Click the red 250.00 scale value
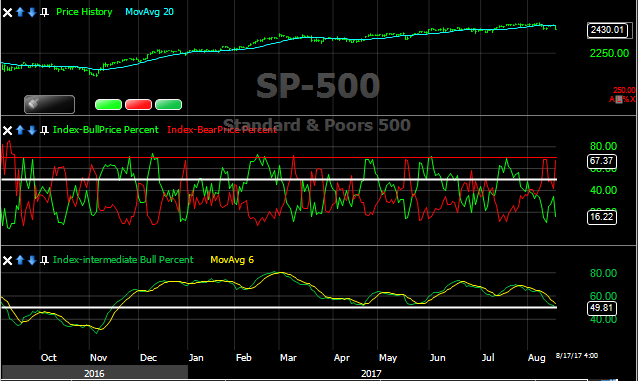Image resolution: width=638 pixels, height=381 pixels. 624,90
